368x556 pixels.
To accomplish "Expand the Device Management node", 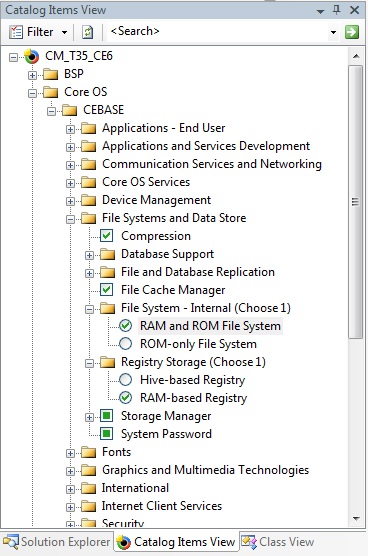I will pyautogui.click(x=70, y=201).
